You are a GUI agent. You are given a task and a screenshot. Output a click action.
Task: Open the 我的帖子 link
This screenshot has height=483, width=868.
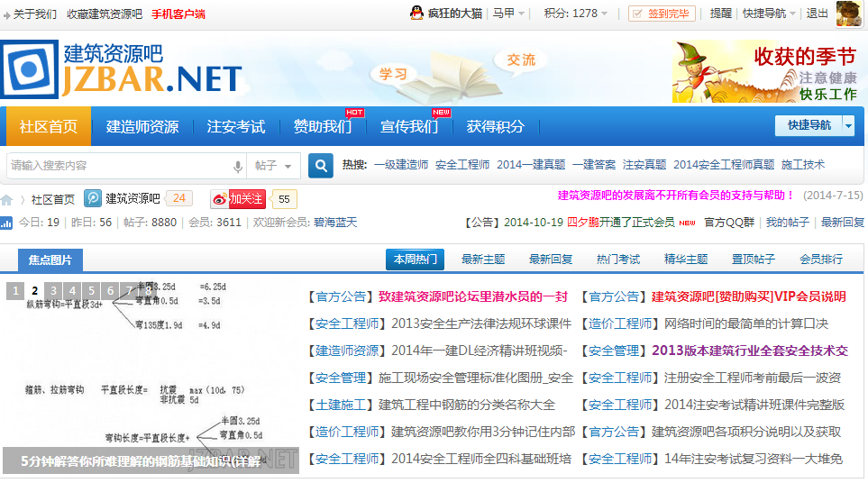787,223
